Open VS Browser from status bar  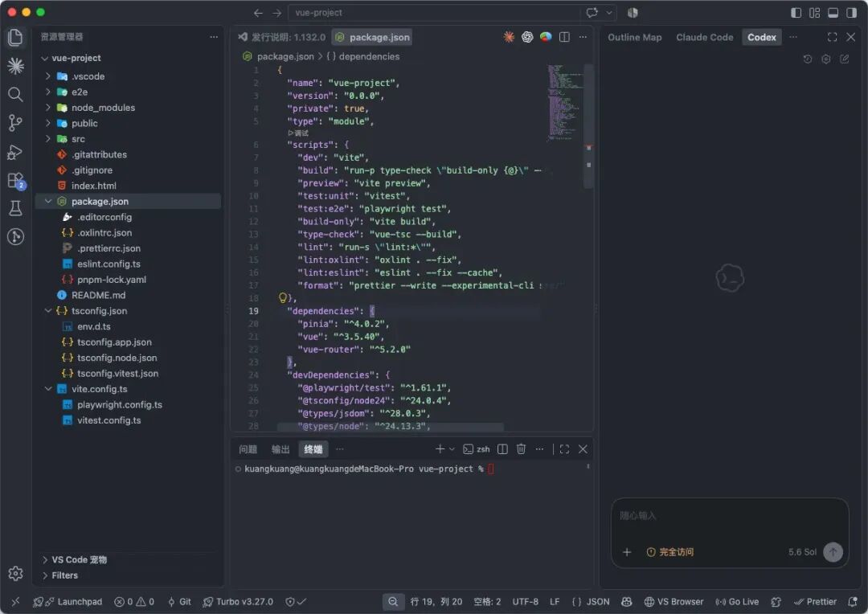click(x=674, y=602)
